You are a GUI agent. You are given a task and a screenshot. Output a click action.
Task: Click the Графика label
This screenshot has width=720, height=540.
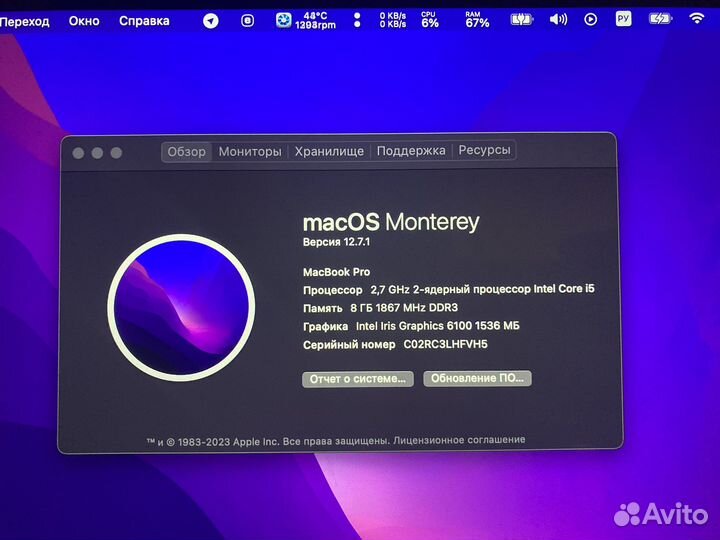[x=325, y=327]
